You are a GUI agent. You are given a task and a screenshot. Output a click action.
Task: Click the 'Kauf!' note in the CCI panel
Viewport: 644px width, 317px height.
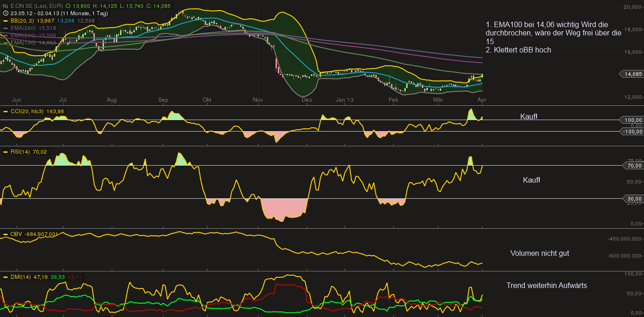[529, 116]
